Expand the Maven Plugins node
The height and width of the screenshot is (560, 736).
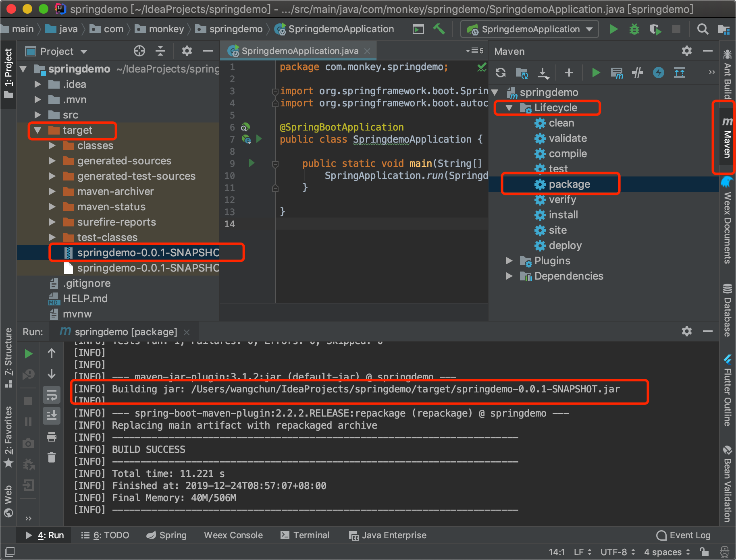pyautogui.click(x=509, y=261)
